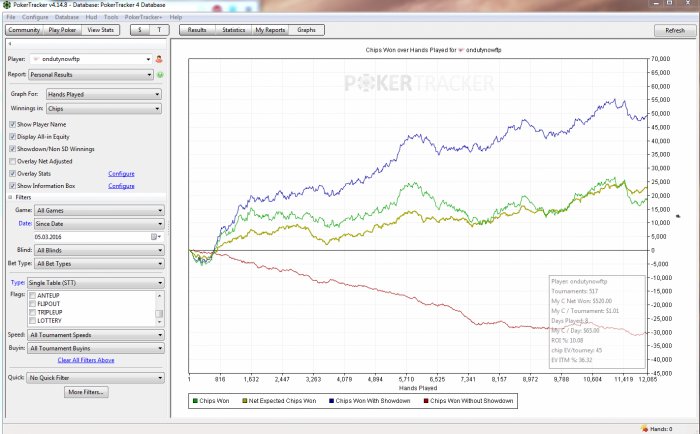Click the Flags list scrollbar

159,308
